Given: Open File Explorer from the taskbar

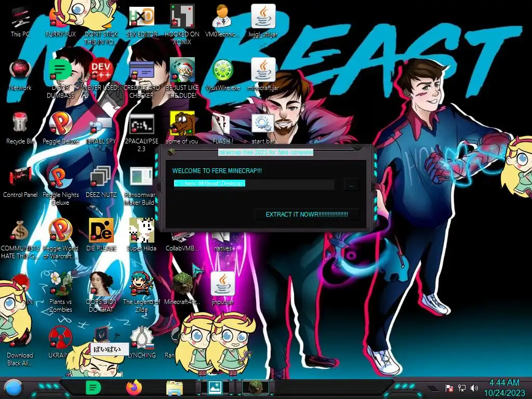Looking at the screenshot, I should point(175,388).
